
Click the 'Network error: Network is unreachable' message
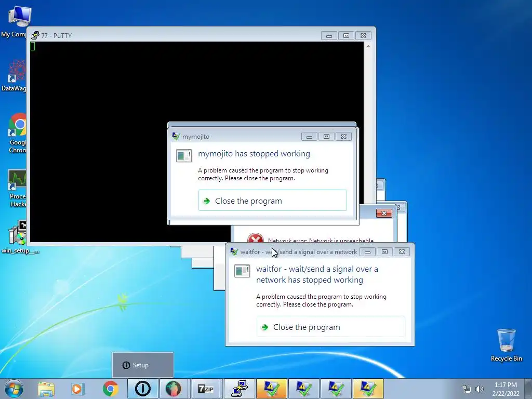tap(321, 240)
